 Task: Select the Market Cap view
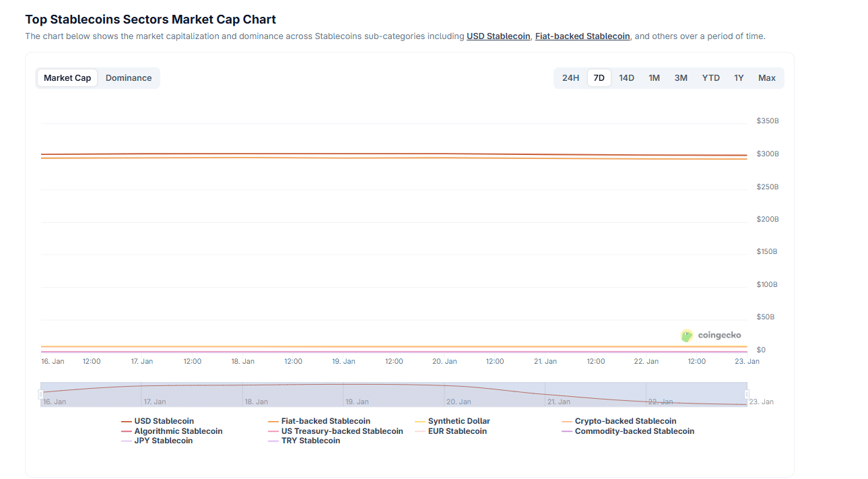(67, 77)
